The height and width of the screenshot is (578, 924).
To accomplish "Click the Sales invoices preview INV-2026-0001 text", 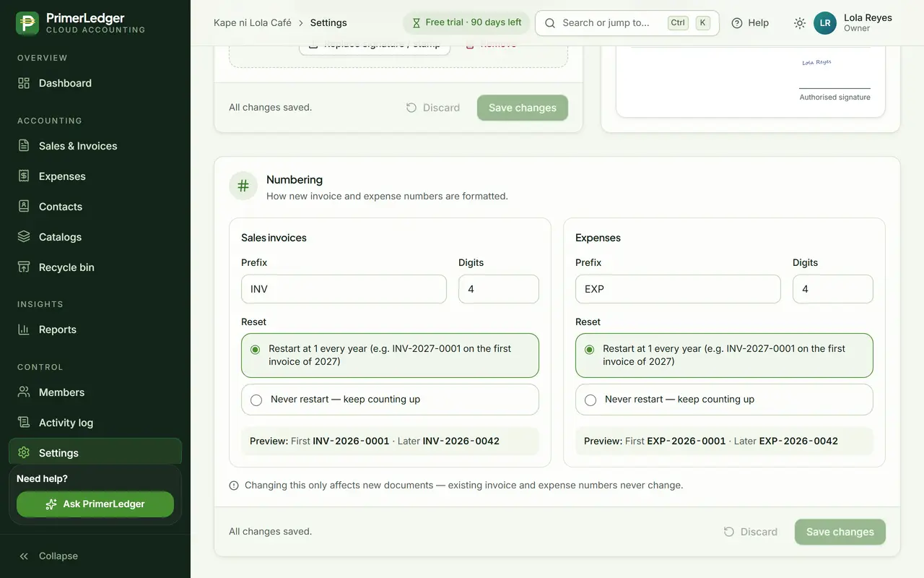I will pyautogui.click(x=351, y=441).
